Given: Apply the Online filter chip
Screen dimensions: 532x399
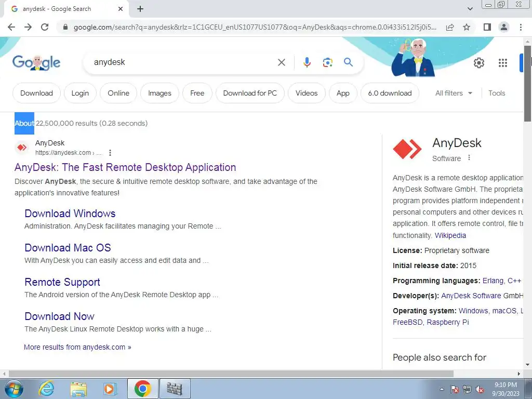Looking at the screenshot, I should (x=118, y=93).
